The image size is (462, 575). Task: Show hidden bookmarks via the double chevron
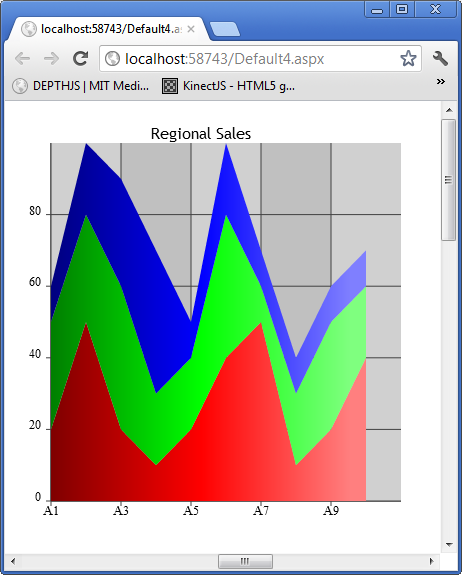[441, 81]
